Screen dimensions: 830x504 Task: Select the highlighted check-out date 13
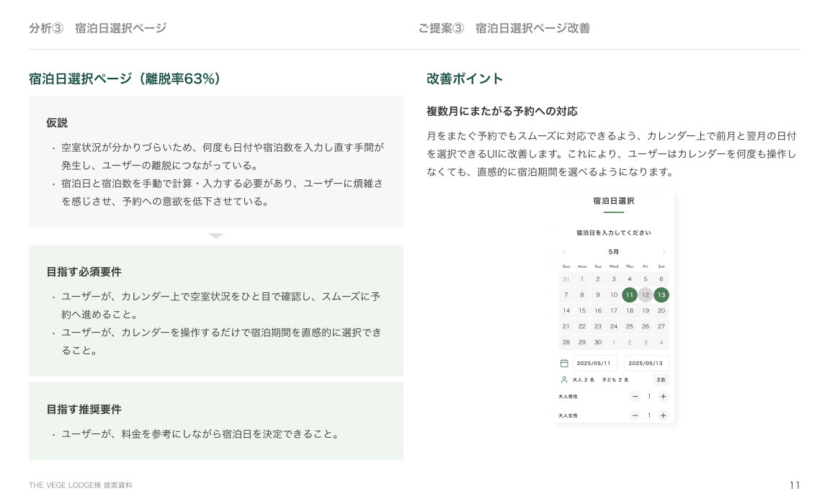click(x=661, y=294)
